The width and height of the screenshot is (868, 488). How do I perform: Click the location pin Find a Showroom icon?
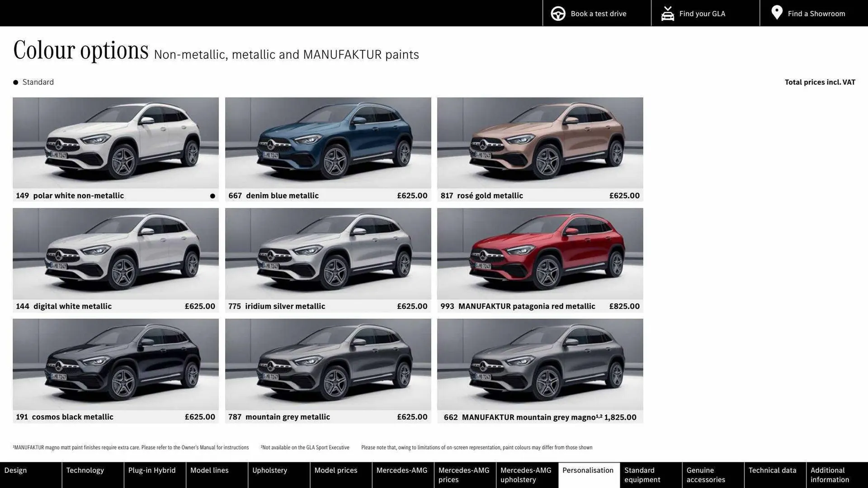(777, 13)
